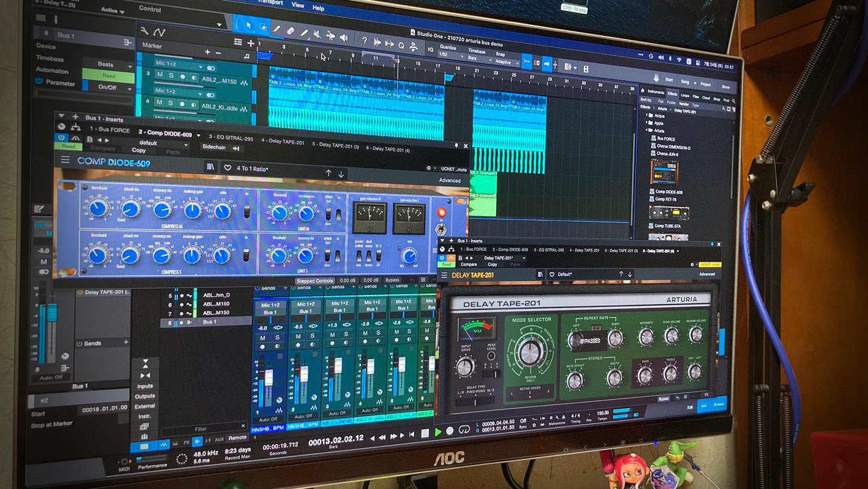Click the wrench options icon above the track list
868x489 pixels.
point(145,30)
